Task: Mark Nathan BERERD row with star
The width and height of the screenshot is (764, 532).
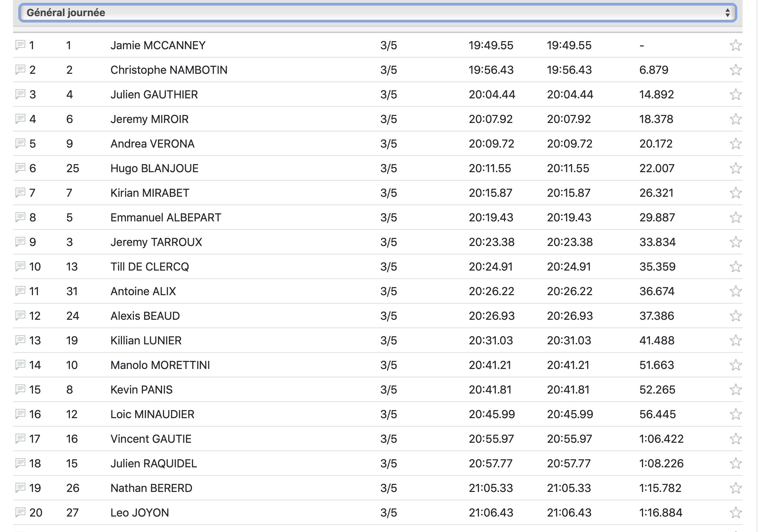Action: coord(735,488)
